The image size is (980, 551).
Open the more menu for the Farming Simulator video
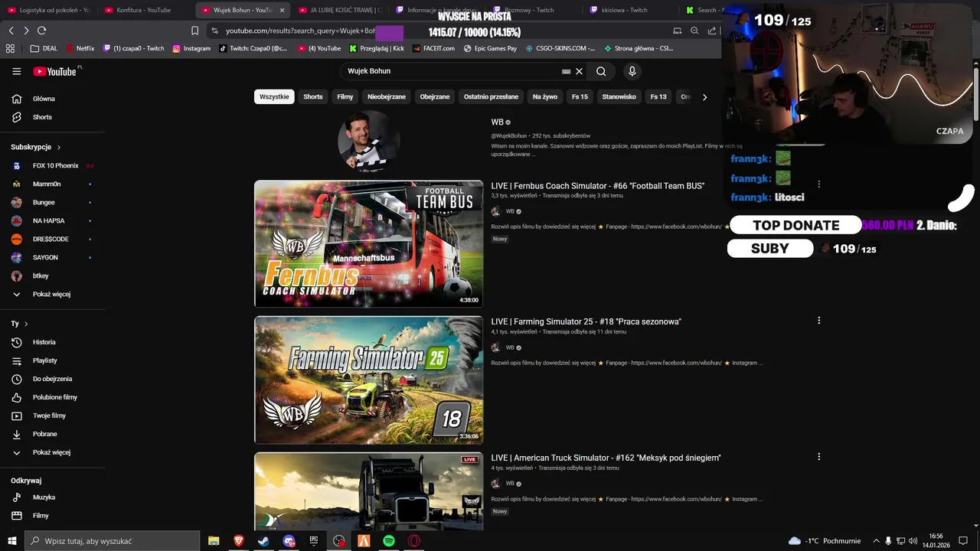[818, 321]
